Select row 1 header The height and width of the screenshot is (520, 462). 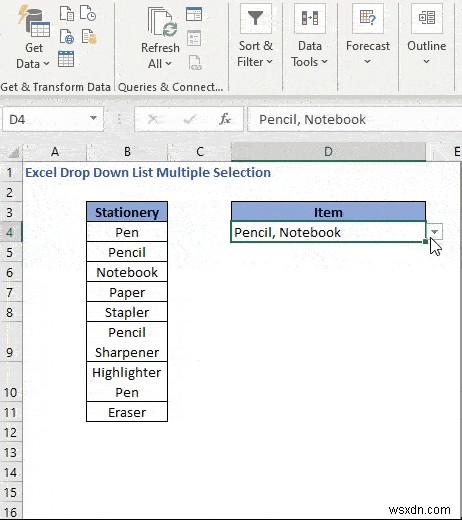(x=10, y=173)
